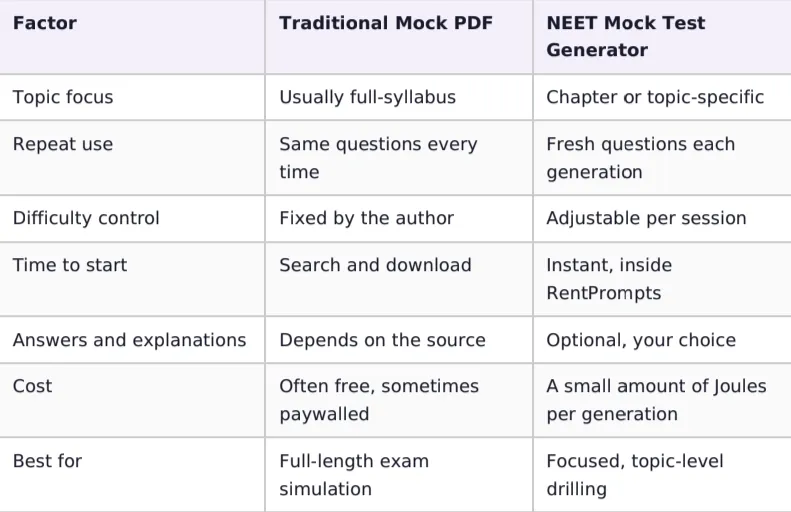791x512 pixels.
Task: Select the Often free, sometimes paywalled cell
Action: click(379, 400)
